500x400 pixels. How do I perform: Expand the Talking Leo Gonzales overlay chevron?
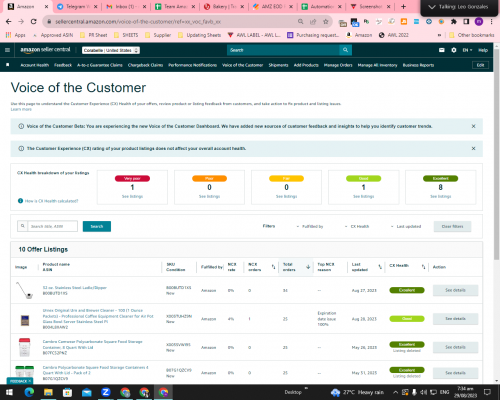tap(432, 7)
